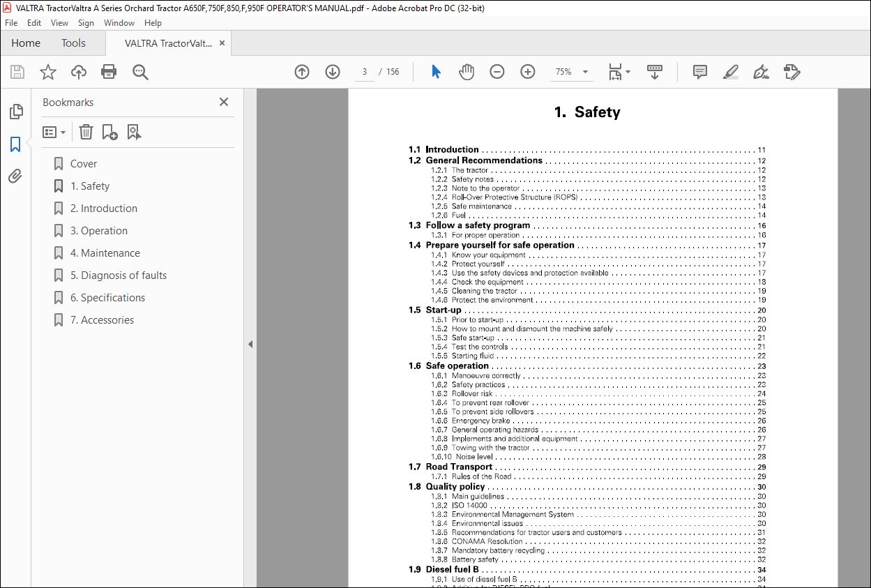
Task: Open the Sign menu
Action: click(x=86, y=23)
